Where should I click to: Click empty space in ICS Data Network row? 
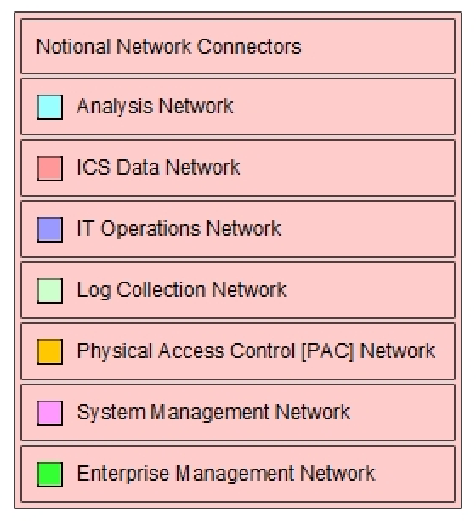(x=346, y=168)
